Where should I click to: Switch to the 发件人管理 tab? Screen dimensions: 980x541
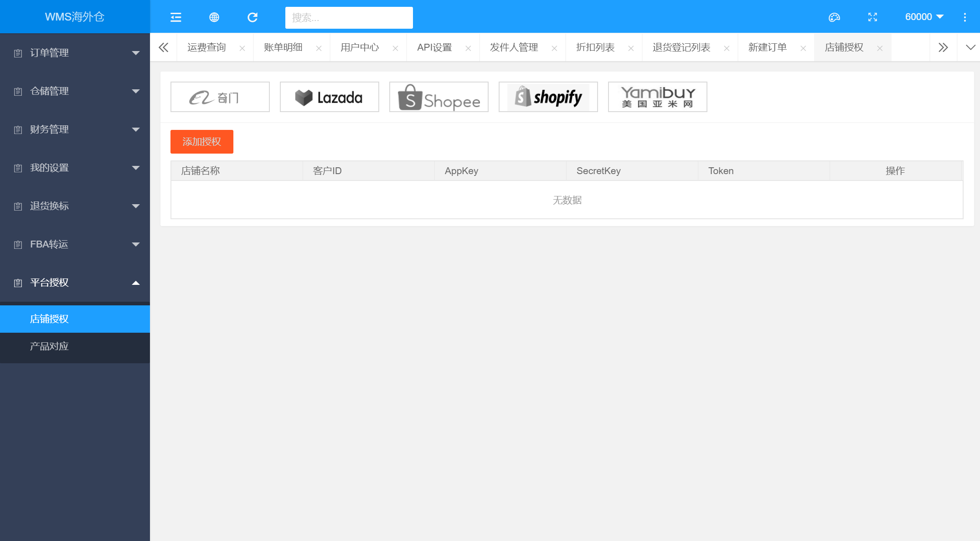514,47
